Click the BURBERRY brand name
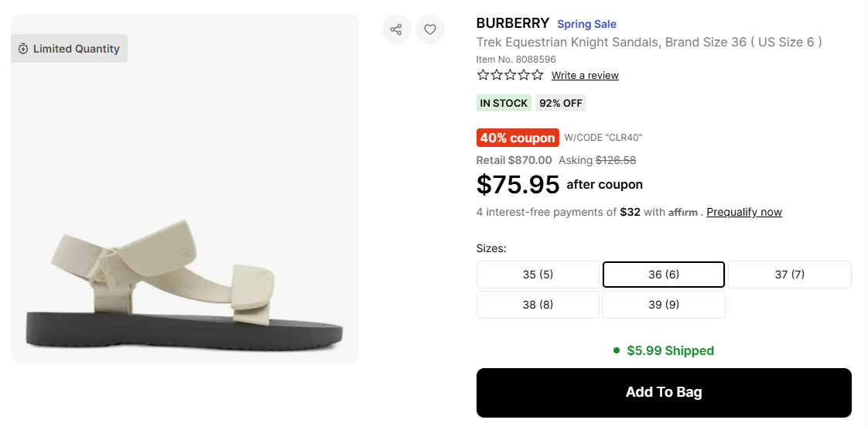 [512, 23]
